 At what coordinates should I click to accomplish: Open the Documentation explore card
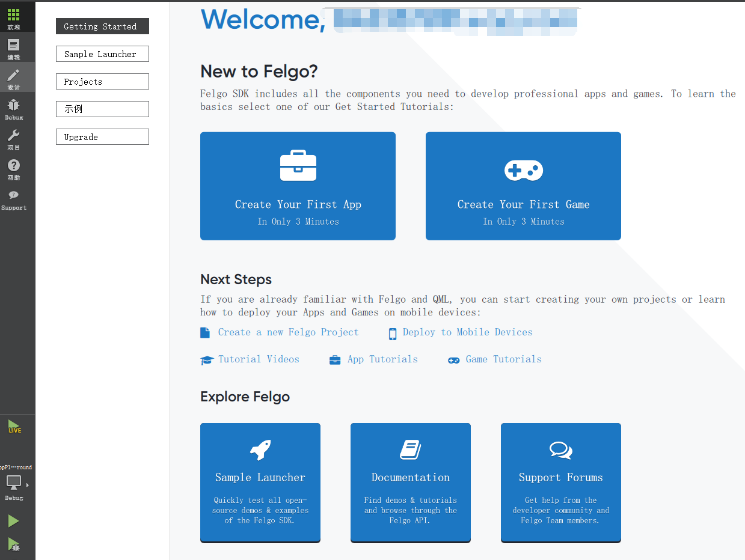(411, 482)
